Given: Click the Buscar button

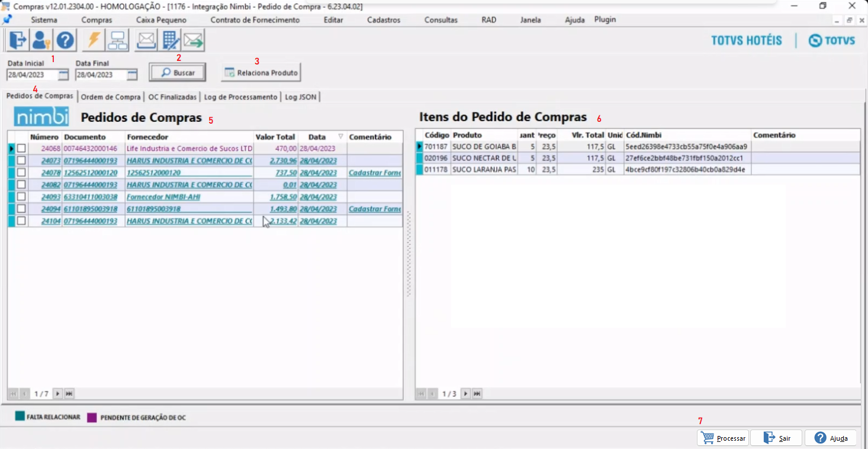Looking at the screenshot, I should pyautogui.click(x=177, y=73).
